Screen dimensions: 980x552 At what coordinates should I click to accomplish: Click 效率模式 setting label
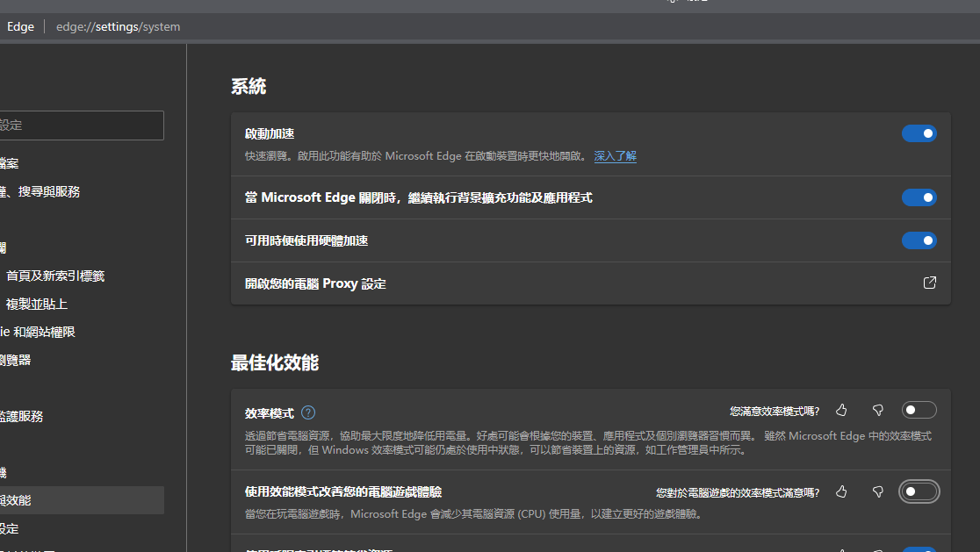tap(270, 413)
